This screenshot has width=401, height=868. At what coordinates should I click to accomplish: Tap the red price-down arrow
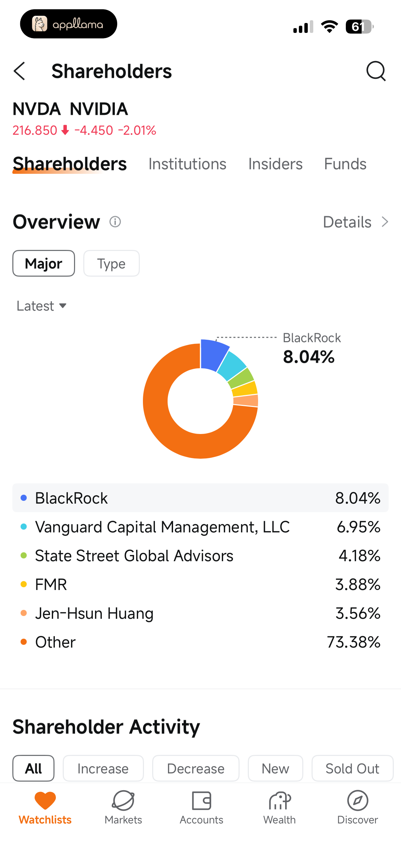click(x=65, y=130)
